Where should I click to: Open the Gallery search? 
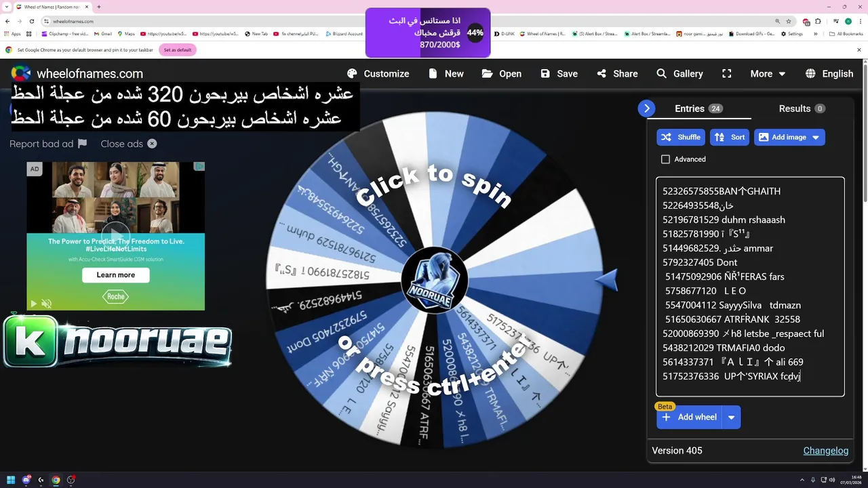pos(679,74)
